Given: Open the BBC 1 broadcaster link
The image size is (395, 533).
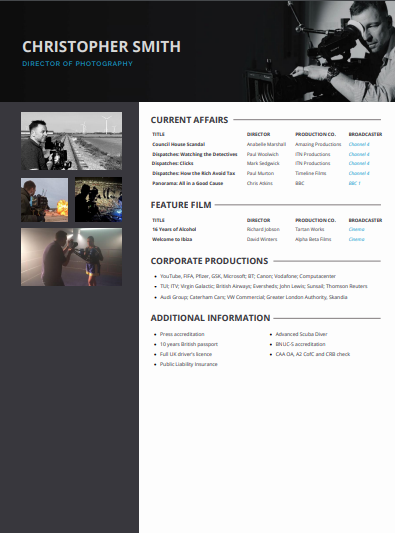Looking at the screenshot, I should tap(355, 183).
